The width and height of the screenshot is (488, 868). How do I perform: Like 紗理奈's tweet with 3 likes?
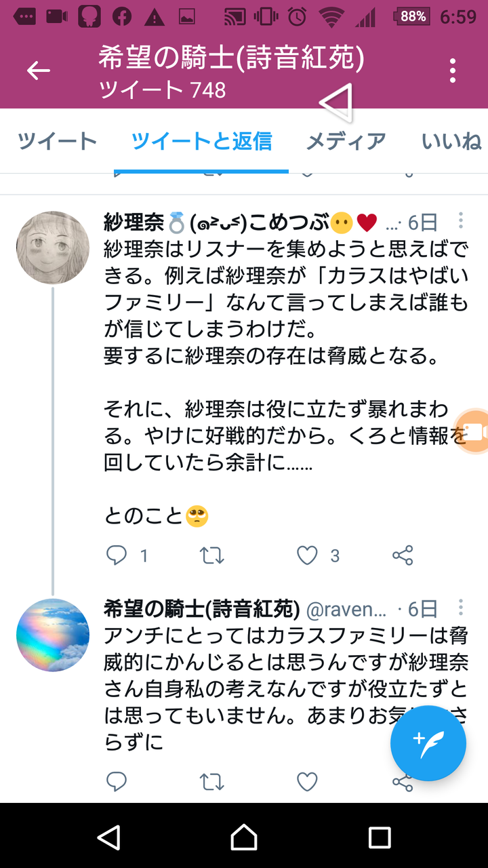(x=308, y=556)
